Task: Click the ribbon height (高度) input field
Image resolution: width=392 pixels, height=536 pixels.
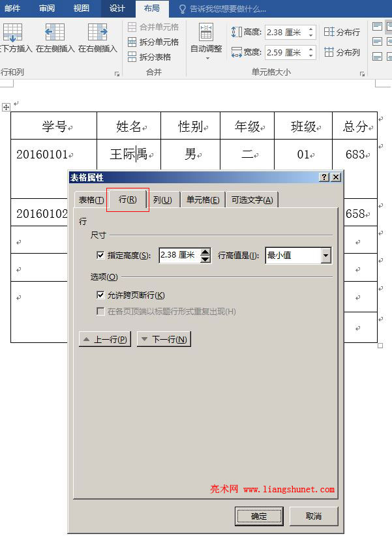Action: [286, 33]
